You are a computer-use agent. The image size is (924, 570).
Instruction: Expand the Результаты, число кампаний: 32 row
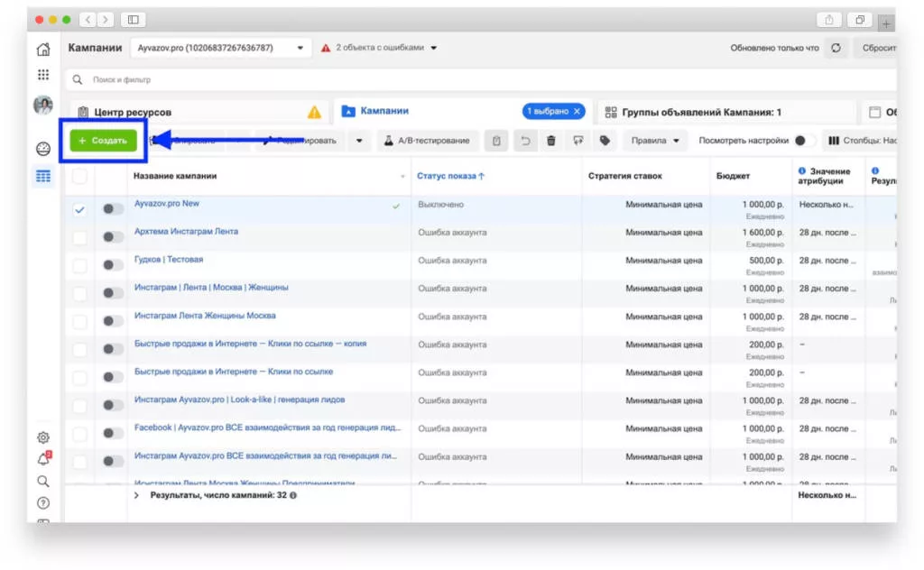(136, 495)
